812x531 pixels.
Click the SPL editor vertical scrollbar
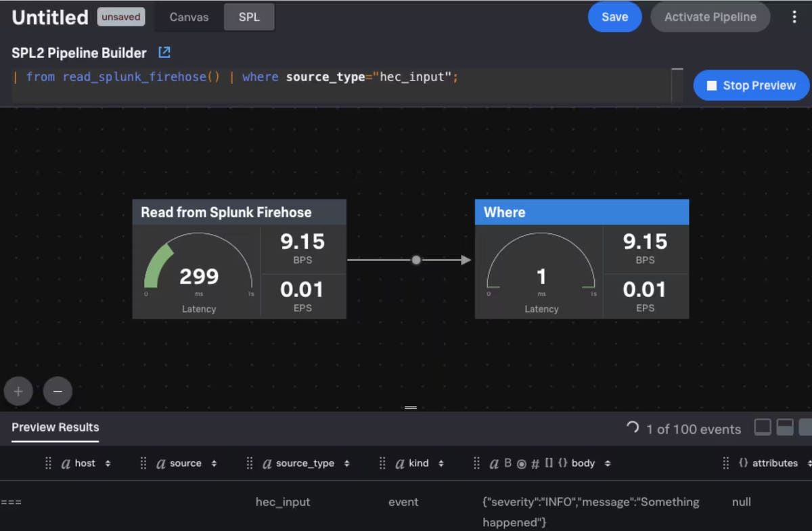point(677,85)
